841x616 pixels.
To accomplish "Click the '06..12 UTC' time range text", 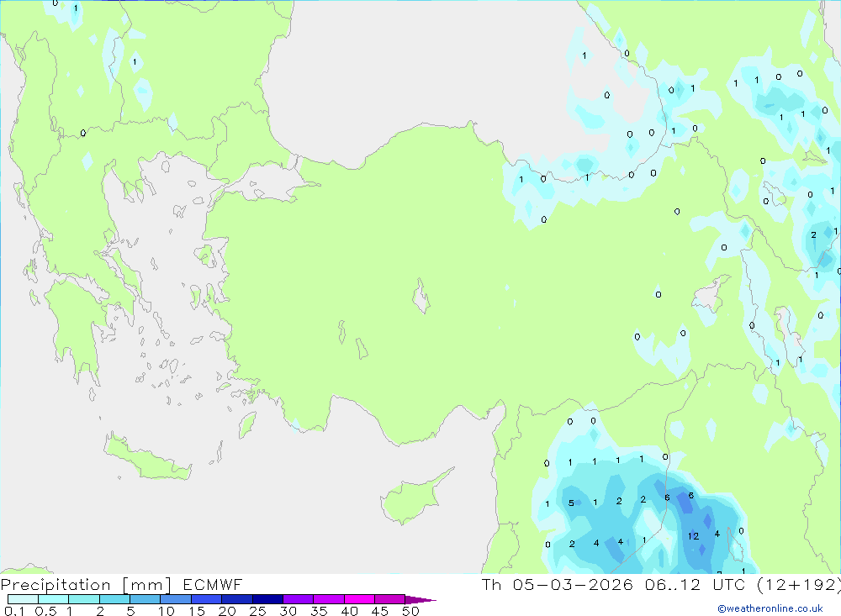I will click(x=696, y=584).
